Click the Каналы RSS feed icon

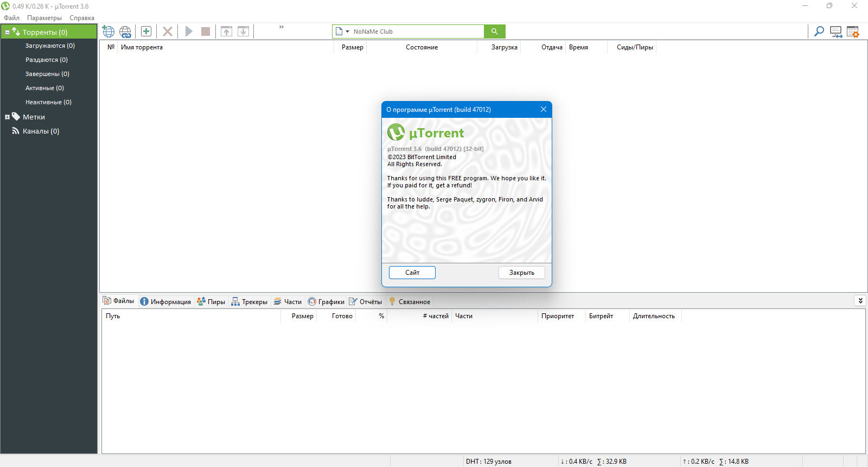click(16, 131)
